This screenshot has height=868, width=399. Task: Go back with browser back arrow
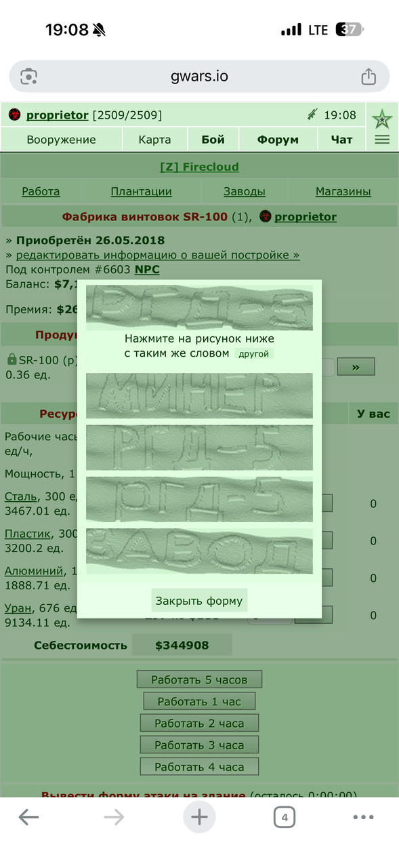point(28,818)
